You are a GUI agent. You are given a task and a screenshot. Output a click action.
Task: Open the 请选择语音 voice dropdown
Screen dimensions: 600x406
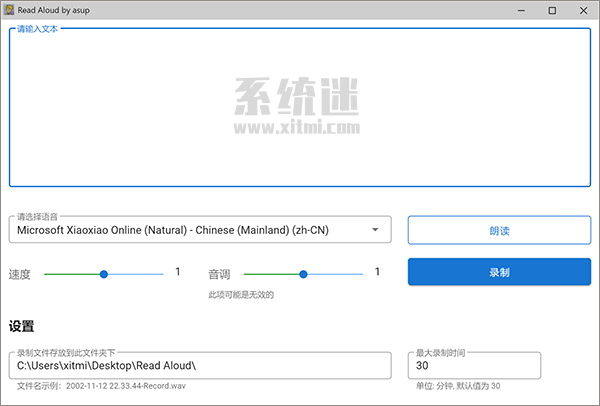coord(200,231)
